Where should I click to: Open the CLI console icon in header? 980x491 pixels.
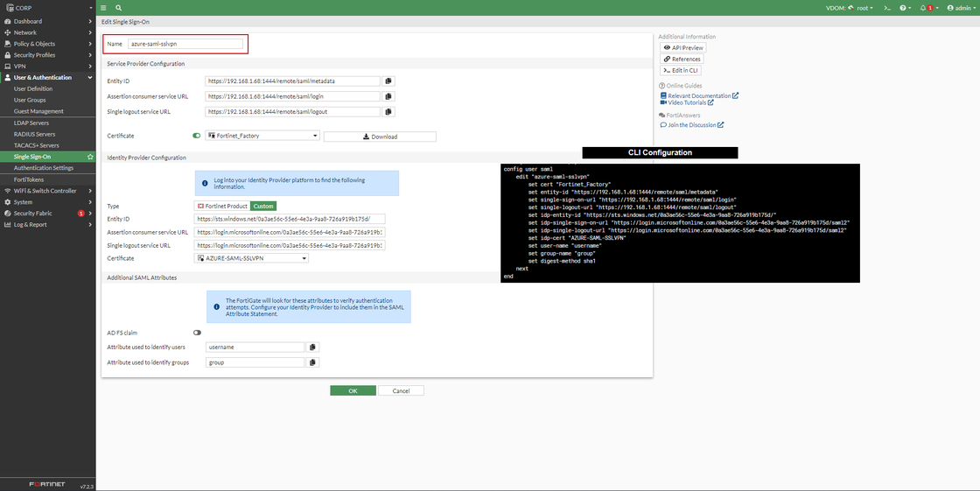click(886, 8)
